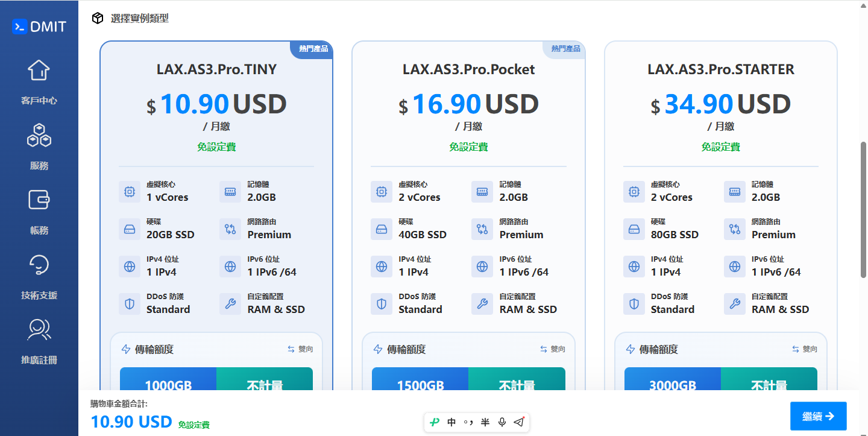The height and width of the screenshot is (436, 868).
Task: Click the 1500GB transfer quota
Action: (420, 385)
